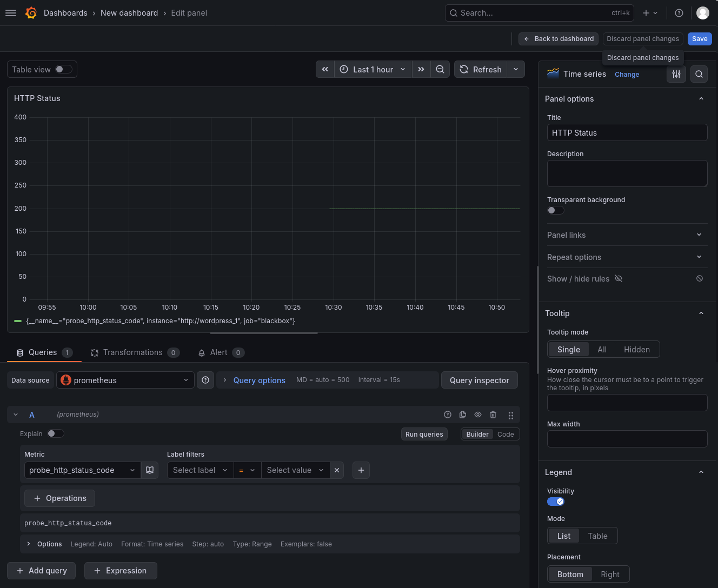Click Change visualization link

tap(627, 75)
